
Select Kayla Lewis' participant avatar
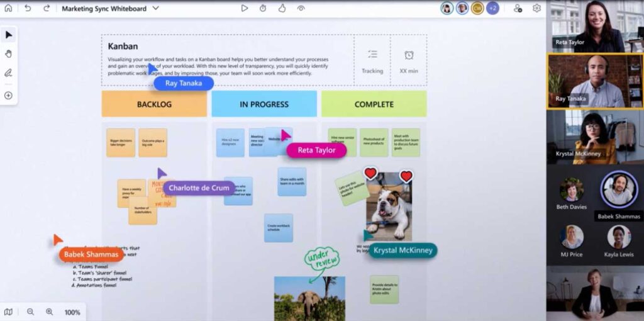pyautogui.click(x=619, y=237)
